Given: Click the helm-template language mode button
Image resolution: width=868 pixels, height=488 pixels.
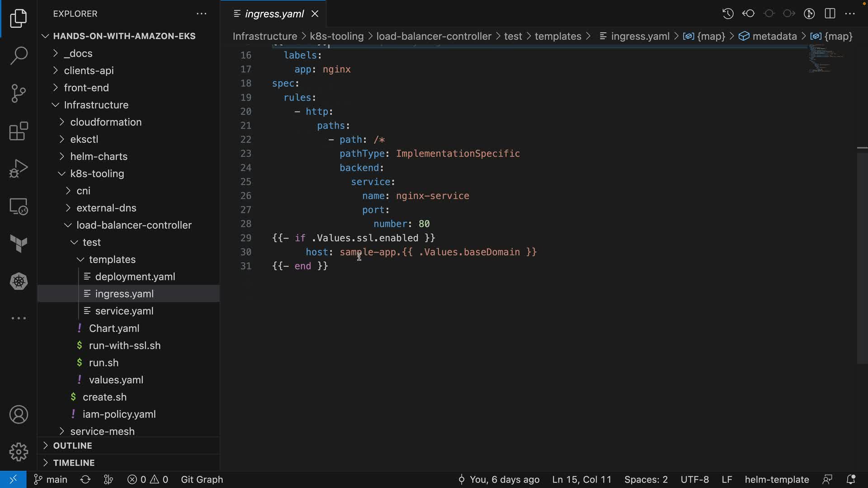Looking at the screenshot, I should click(x=776, y=479).
